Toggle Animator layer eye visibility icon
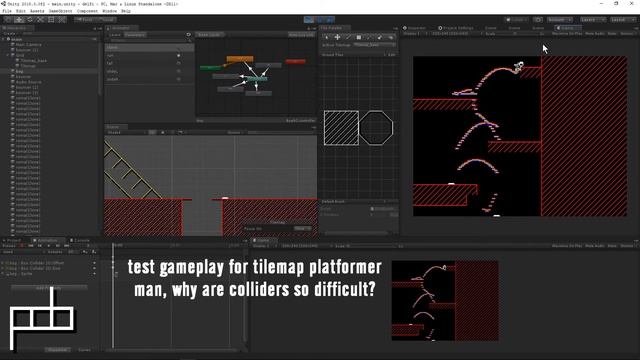The image size is (640, 360). pyautogui.click(x=189, y=35)
